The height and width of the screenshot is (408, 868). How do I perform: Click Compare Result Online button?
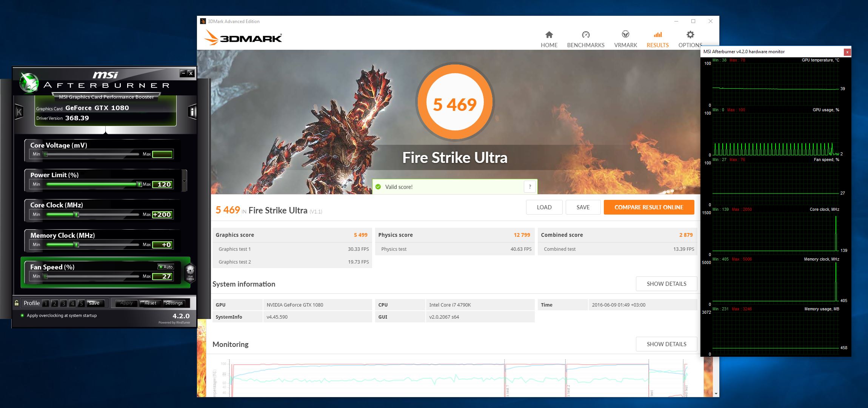(648, 207)
